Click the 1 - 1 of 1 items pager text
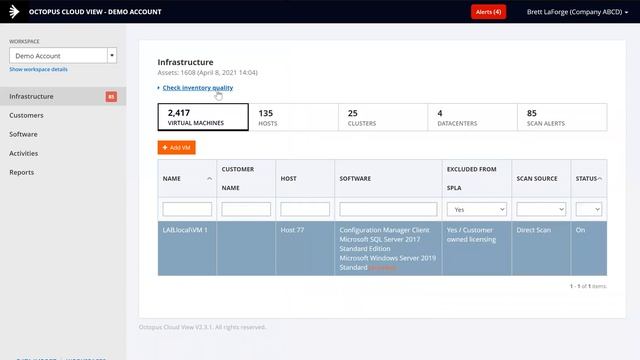 [x=588, y=286]
